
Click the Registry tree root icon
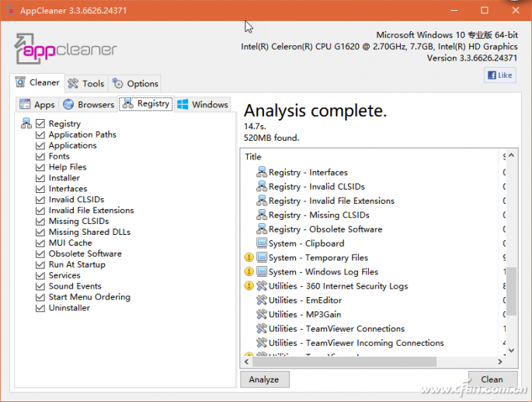point(26,124)
